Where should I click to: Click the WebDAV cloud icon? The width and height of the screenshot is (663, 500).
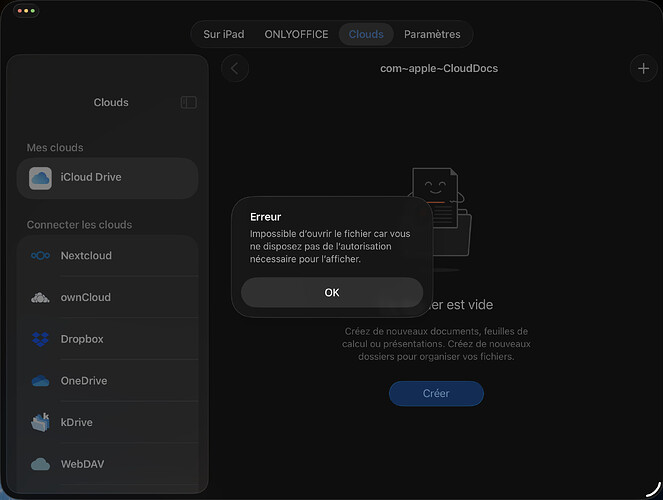(x=40, y=464)
